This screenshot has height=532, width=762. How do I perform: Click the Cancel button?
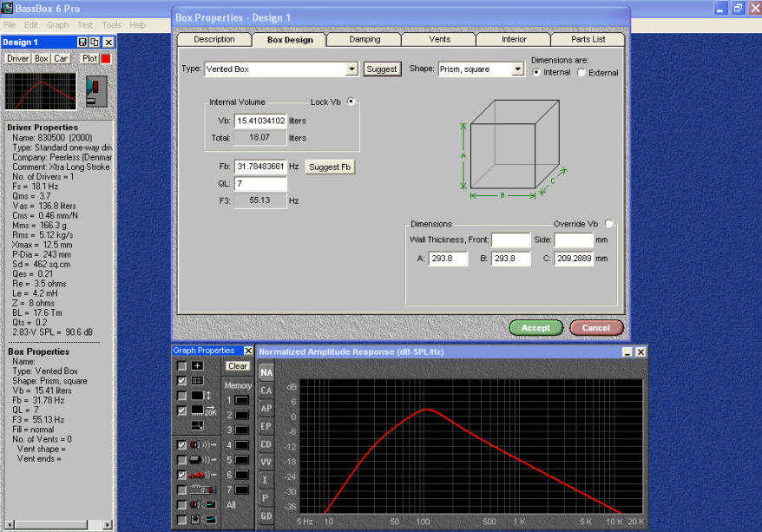pos(596,328)
